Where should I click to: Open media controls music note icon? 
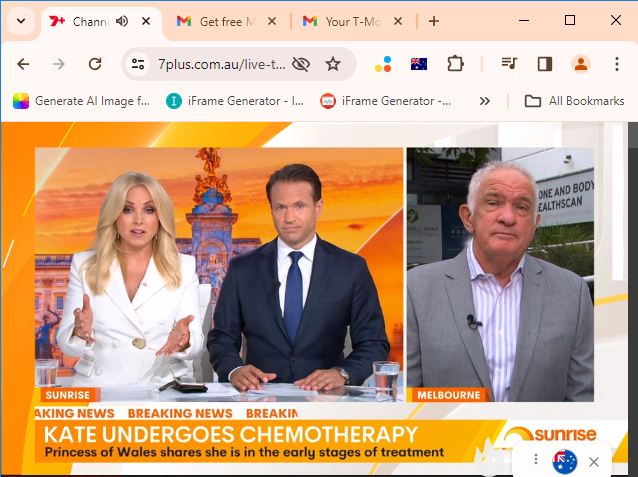[x=509, y=64]
